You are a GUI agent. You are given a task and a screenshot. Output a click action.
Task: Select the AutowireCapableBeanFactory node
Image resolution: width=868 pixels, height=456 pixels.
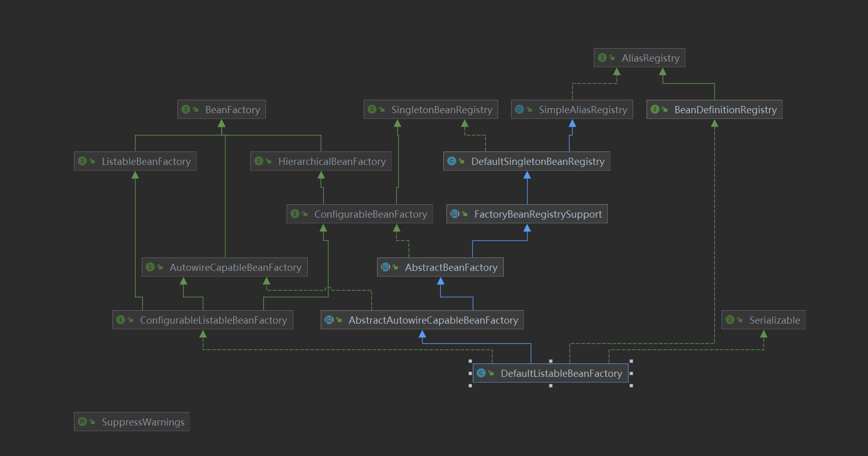click(225, 267)
